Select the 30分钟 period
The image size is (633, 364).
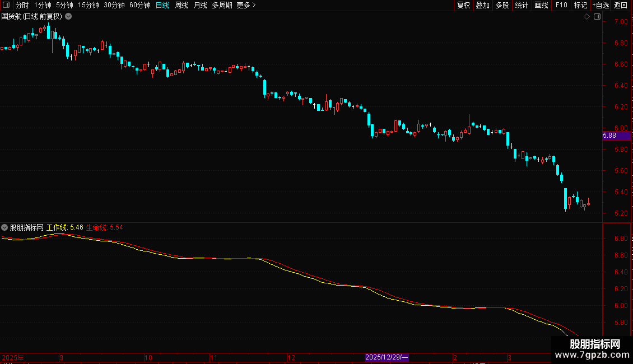114,5
